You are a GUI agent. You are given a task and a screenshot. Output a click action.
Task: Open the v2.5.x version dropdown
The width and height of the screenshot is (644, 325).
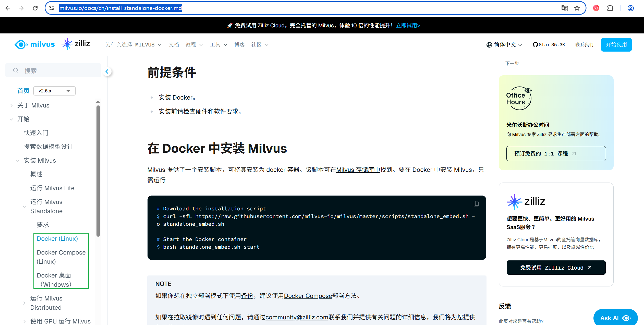tap(54, 91)
